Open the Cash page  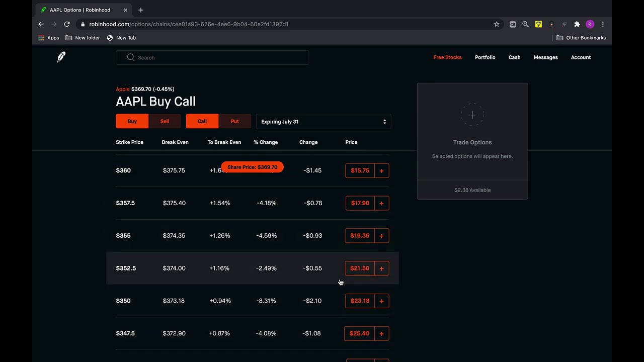[x=514, y=57]
